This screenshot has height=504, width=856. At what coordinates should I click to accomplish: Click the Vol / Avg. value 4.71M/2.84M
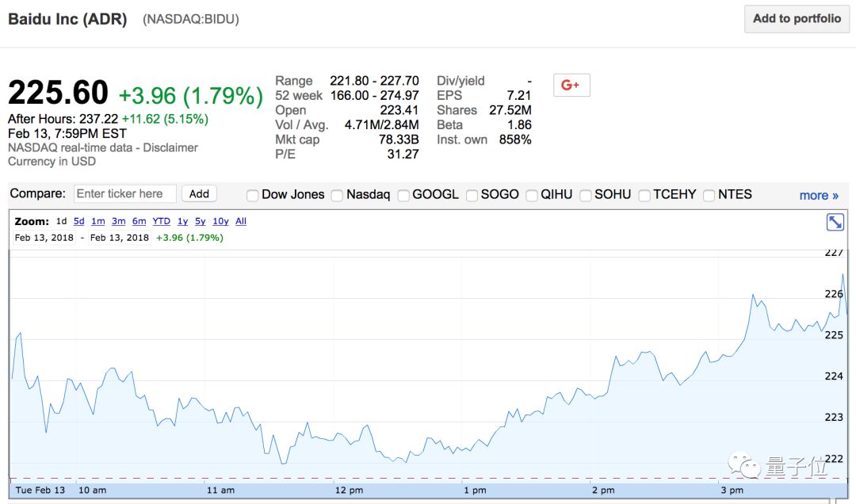[x=381, y=125]
